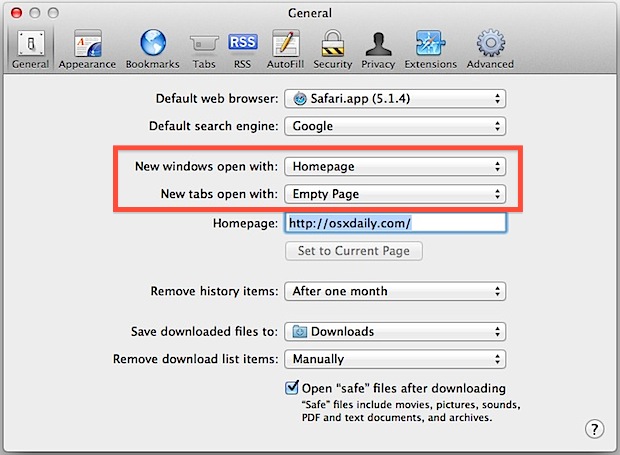Open the Default search engine dropdown
Image resolution: width=620 pixels, height=455 pixels.
click(x=395, y=126)
